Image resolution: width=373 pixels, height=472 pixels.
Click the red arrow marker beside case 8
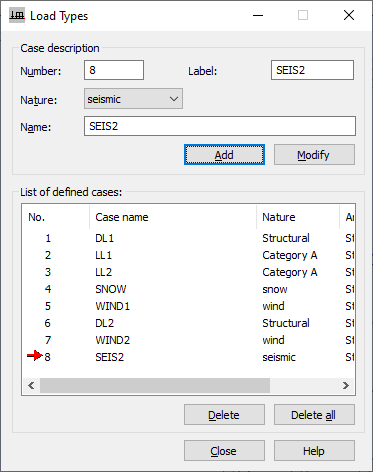[x=35, y=356]
